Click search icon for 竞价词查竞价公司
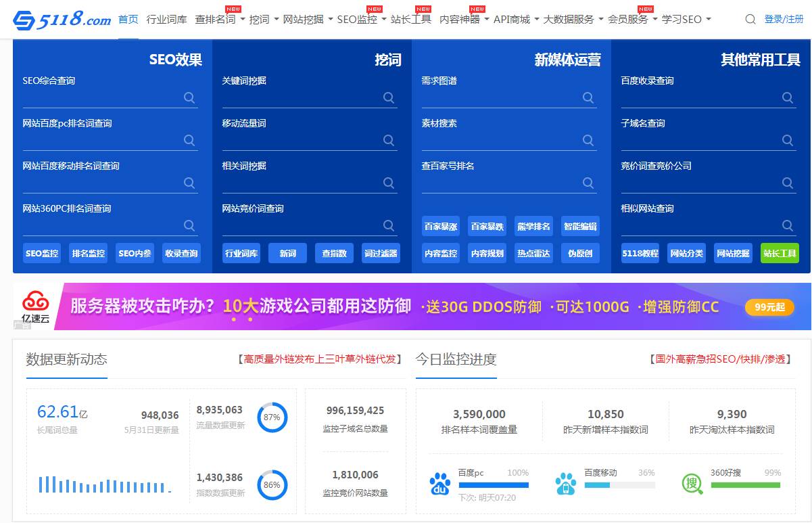This screenshot has height=523, width=812. pyautogui.click(x=788, y=183)
